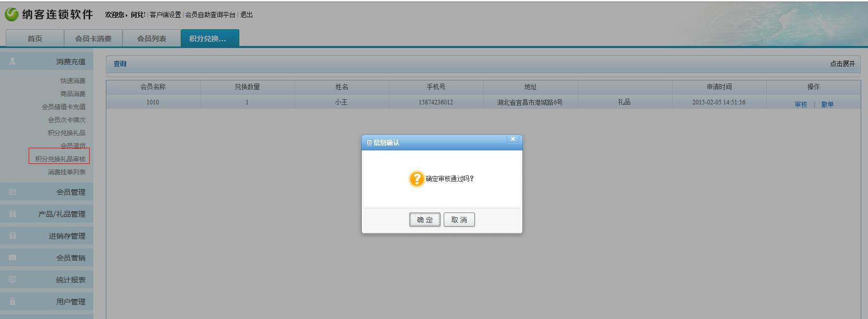Click the monitor icon beside 统计报表
This screenshot has height=319, width=868.
[x=13, y=280]
